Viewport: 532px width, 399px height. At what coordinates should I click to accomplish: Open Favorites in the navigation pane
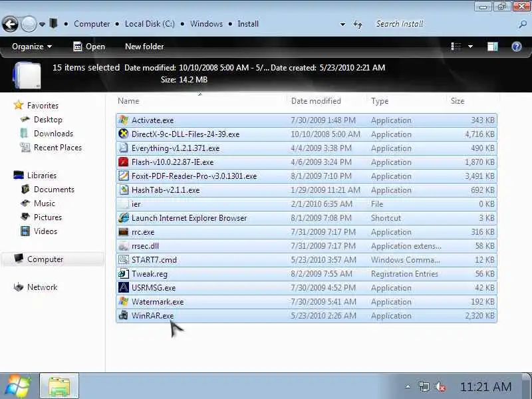[43, 106]
